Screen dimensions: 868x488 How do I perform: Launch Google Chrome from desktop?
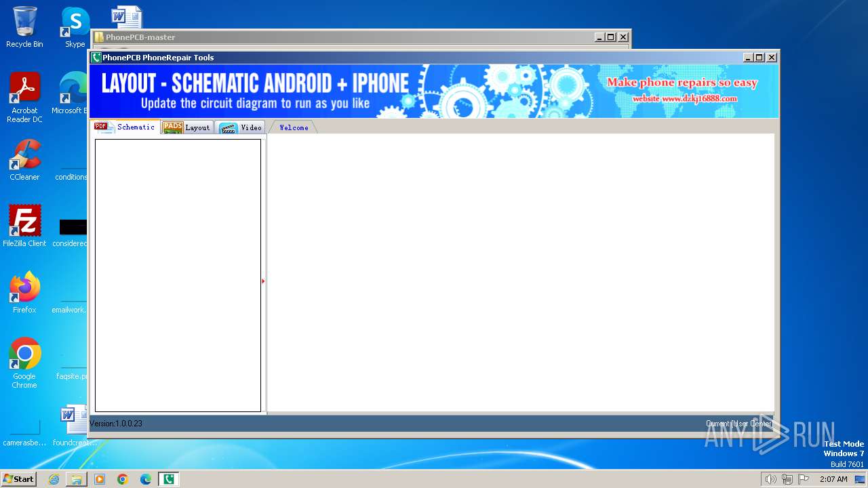(24, 363)
